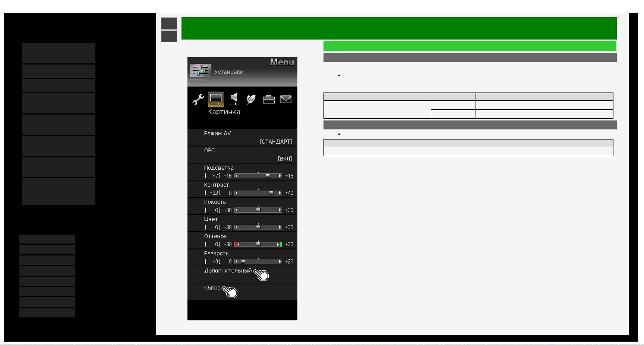Viewport: 644px width, 345px height.
Task: Decrease Контраст with the left arrow
Action: (x=236, y=193)
